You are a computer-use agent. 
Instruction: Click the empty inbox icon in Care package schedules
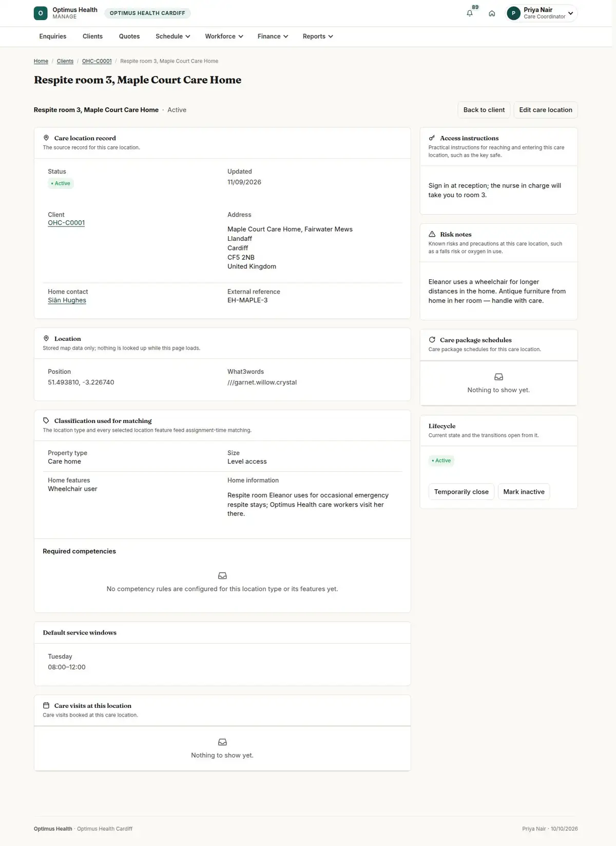point(498,377)
